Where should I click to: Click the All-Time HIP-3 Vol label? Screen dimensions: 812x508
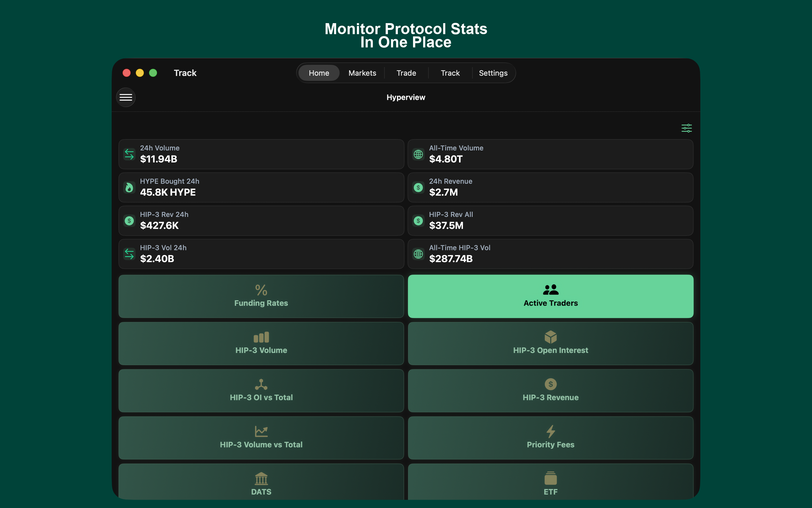[x=460, y=248]
